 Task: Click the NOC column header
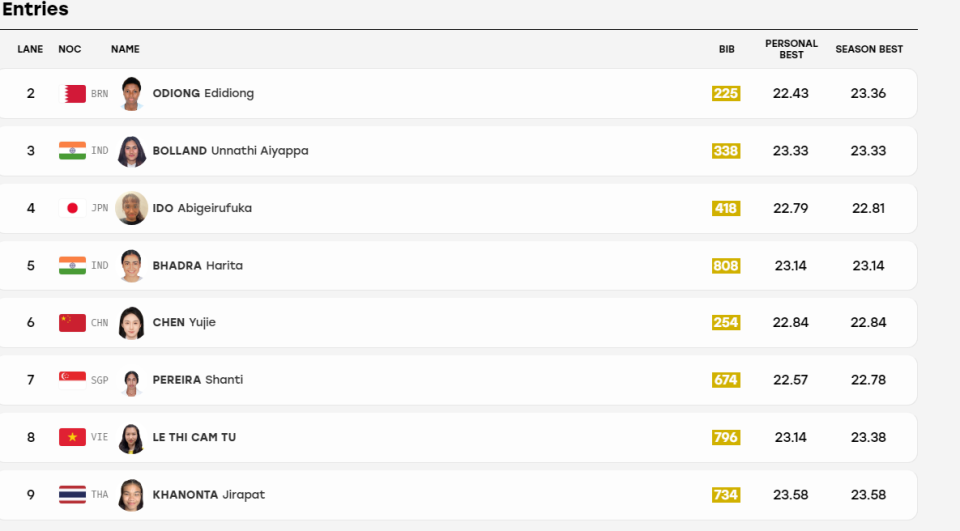pos(70,49)
